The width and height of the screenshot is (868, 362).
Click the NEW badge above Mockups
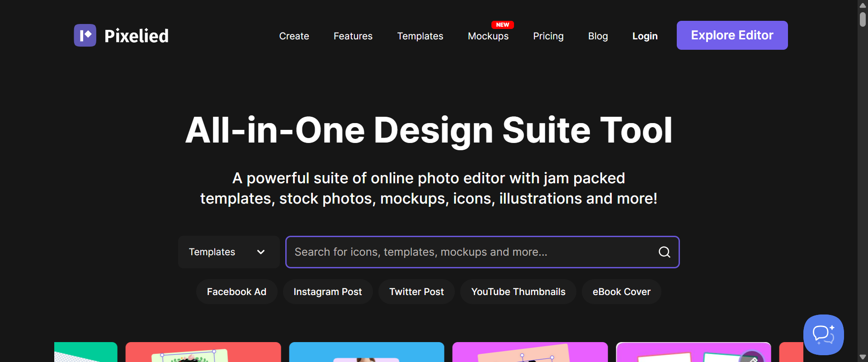pos(502,25)
